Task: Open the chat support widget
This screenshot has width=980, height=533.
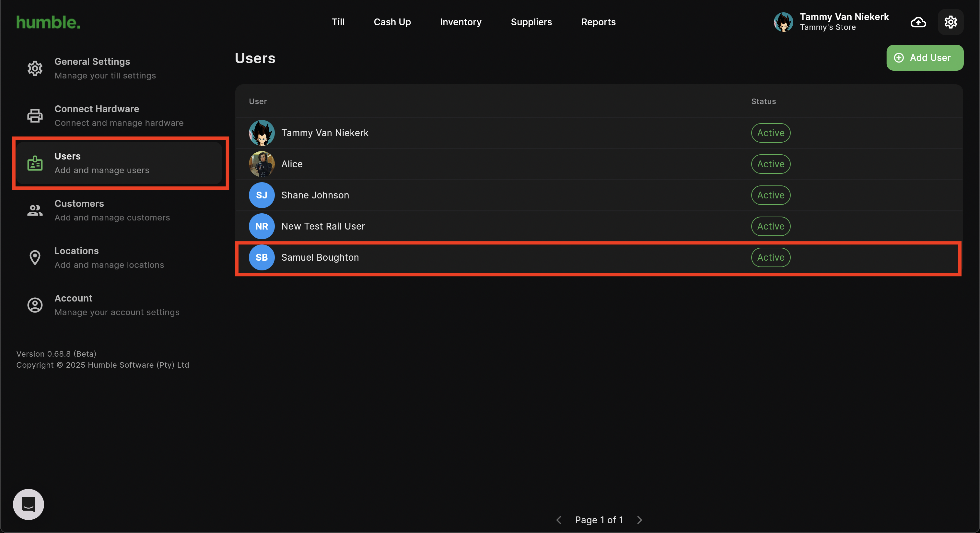Action: click(29, 504)
